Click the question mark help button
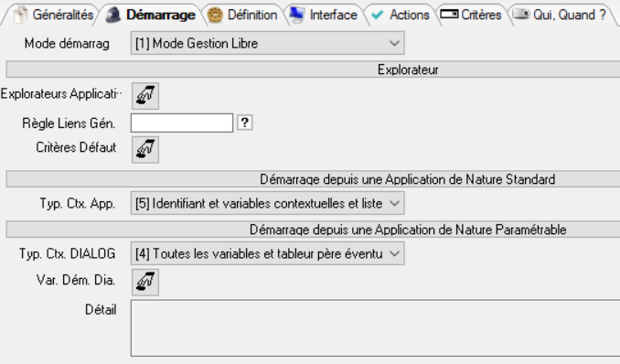This screenshot has height=364, width=620. point(245,123)
